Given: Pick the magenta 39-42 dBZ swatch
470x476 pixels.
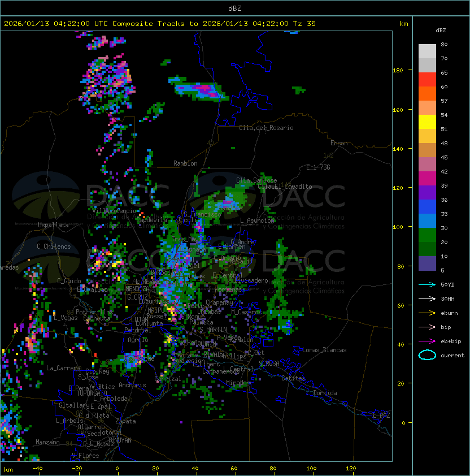Looking at the screenshot, I should click(x=427, y=179).
